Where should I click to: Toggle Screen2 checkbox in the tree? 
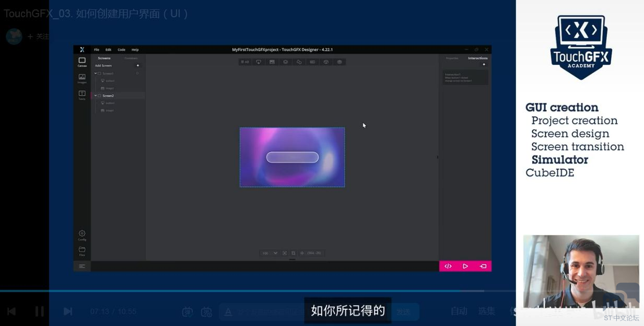tap(100, 96)
